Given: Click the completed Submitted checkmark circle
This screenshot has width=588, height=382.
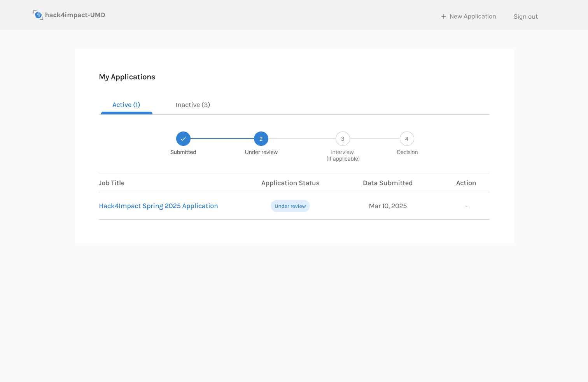Looking at the screenshot, I should [183, 138].
